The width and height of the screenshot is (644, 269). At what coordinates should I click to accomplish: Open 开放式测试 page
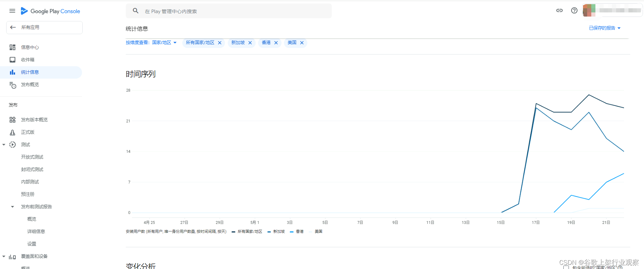(32, 157)
